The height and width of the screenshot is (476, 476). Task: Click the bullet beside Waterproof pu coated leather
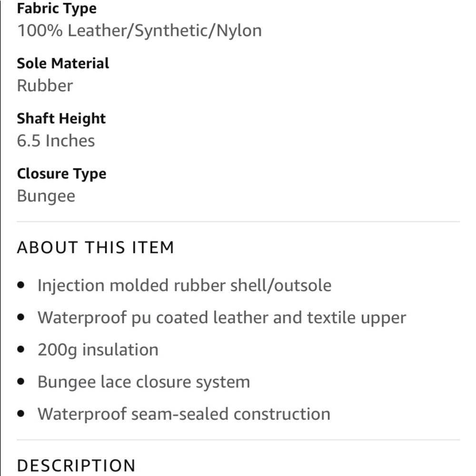20,317
